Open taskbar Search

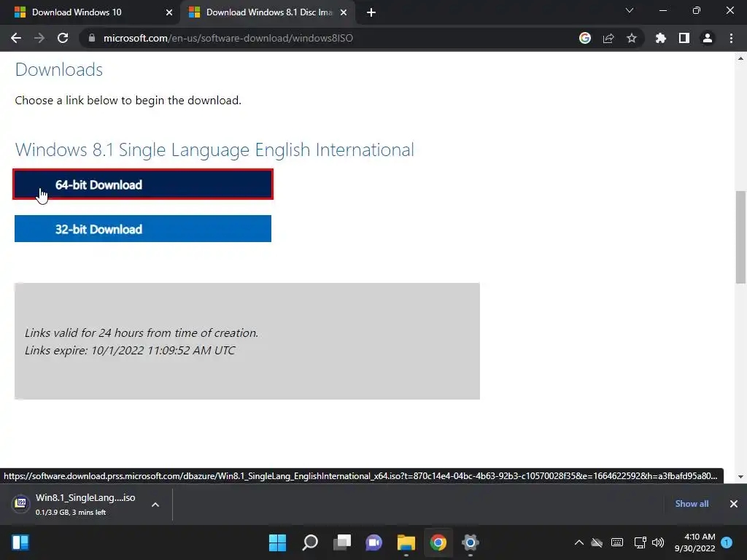(309, 542)
